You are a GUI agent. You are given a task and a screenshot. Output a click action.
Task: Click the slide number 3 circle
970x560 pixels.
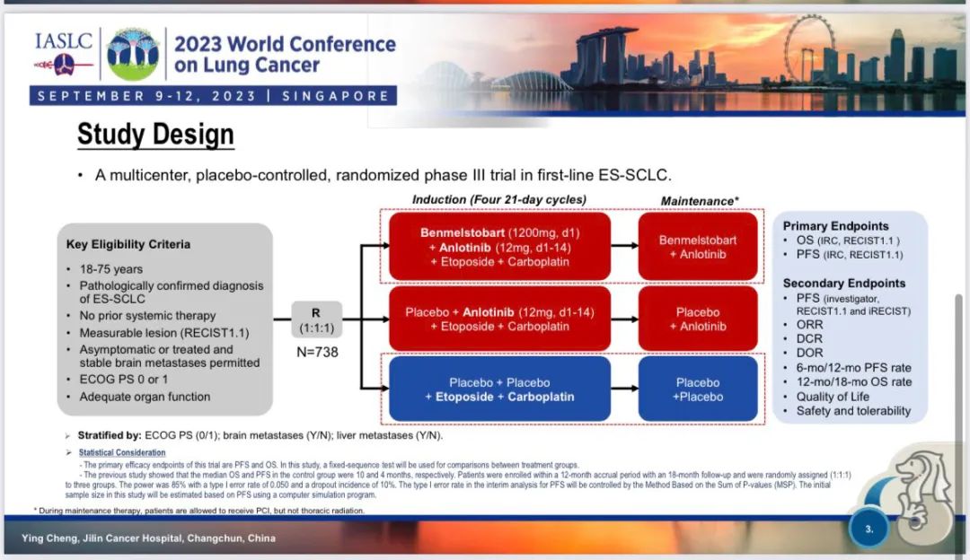pyautogui.click(x=869, y=529)
